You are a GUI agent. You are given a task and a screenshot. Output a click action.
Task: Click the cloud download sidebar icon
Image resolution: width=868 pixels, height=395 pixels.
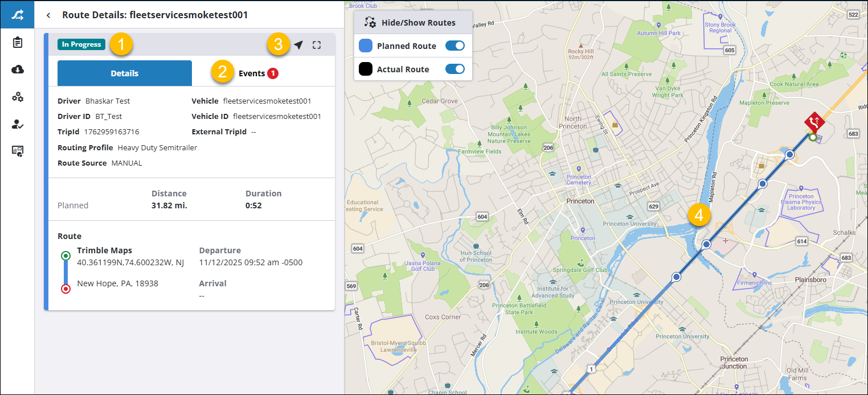pos(17,69)
